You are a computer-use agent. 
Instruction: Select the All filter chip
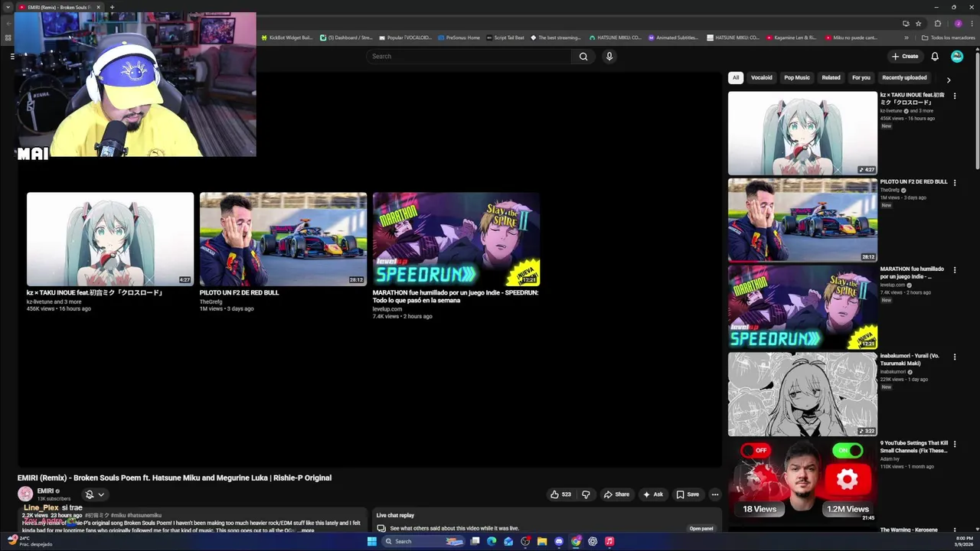736,77
